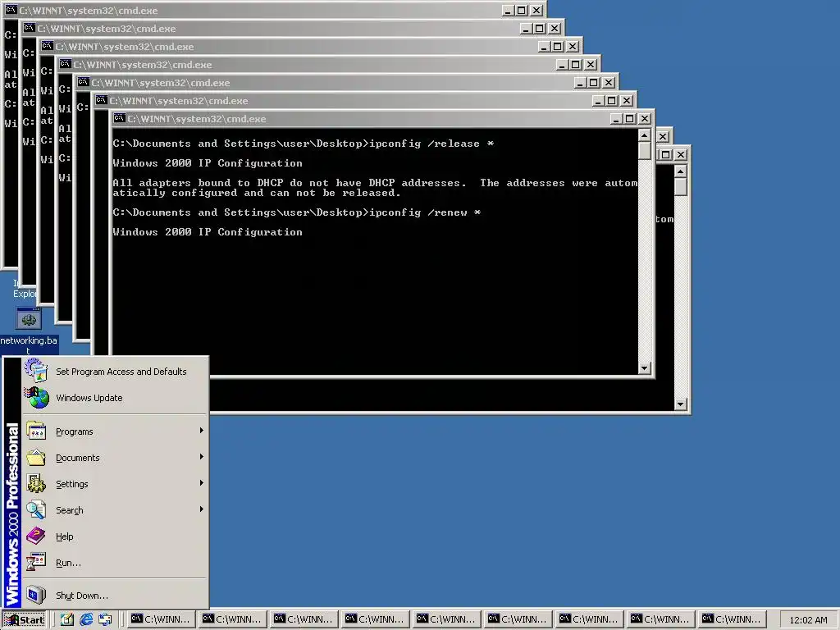Viewport: 840px width, 630px height.
Task: Click the front cmd window's scrollbar thumb
Action: [645, 151]
